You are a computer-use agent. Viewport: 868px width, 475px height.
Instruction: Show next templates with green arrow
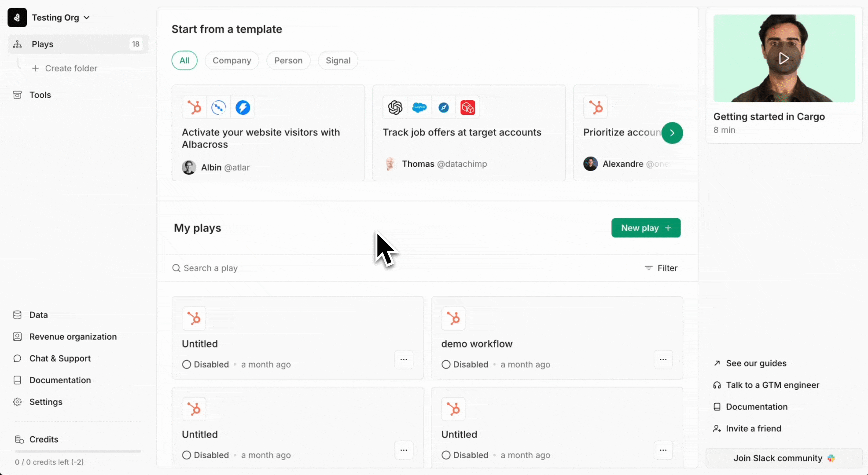coord(672,133)
